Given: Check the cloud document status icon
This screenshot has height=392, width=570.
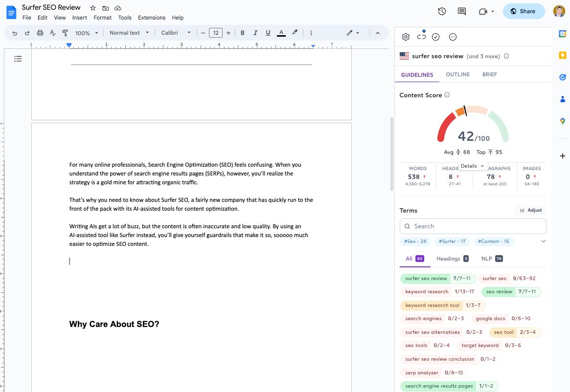Looking at the screenshot, I should tap(118, 8).
